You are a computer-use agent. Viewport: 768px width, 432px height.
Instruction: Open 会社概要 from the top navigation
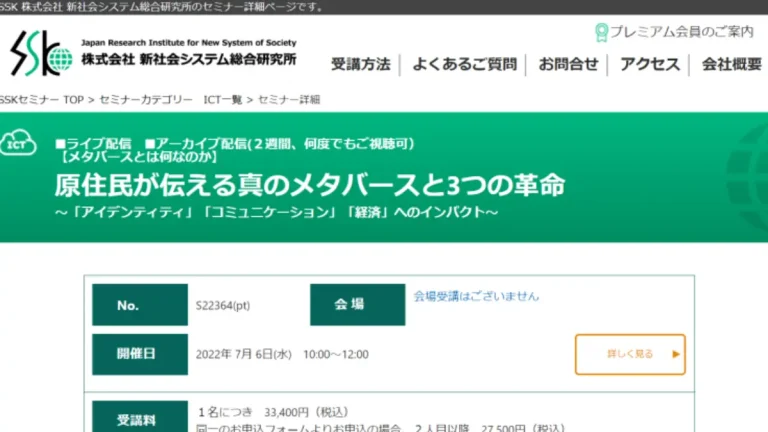click(731, 65)
